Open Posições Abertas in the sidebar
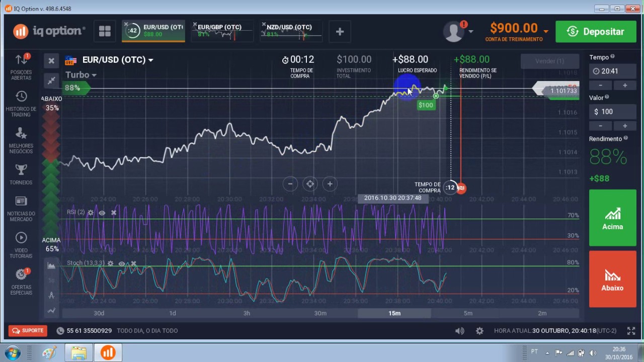The height and width of the screenshot is (362, 644). (21, 67)
